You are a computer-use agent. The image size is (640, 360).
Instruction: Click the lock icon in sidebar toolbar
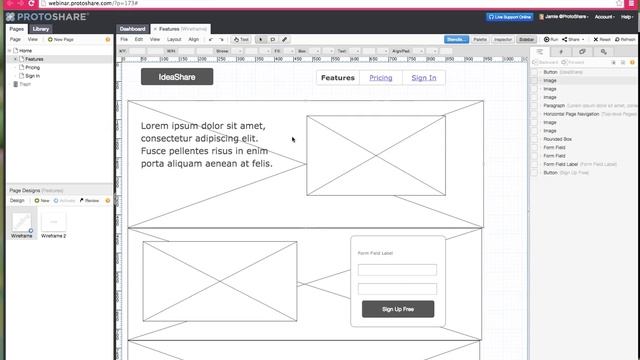point(613,62)
